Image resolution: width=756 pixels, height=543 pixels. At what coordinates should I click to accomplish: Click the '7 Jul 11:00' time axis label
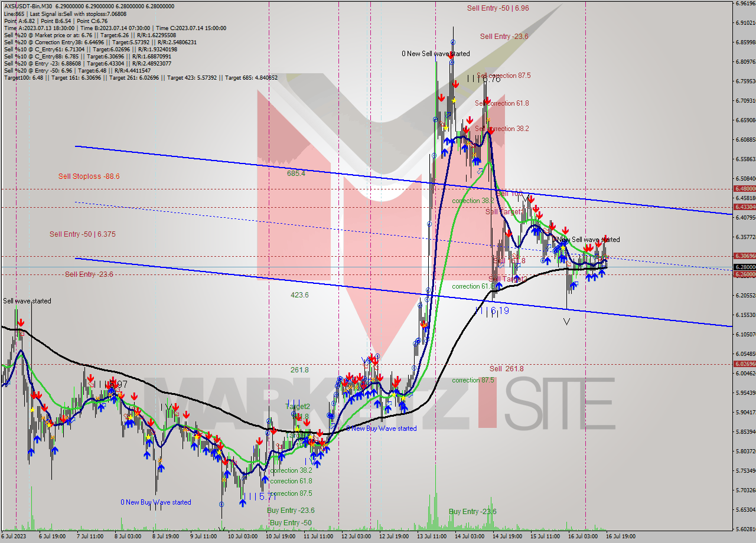(90, 537)
